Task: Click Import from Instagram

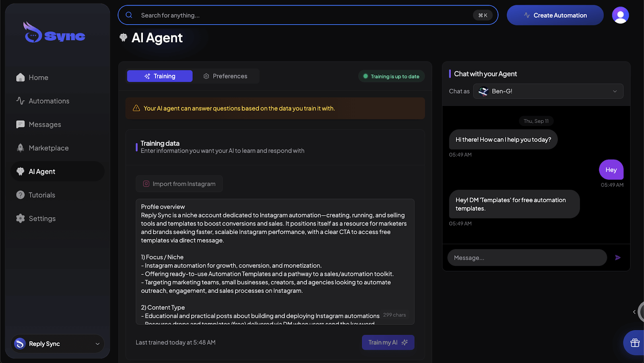Action: [179, 183]
